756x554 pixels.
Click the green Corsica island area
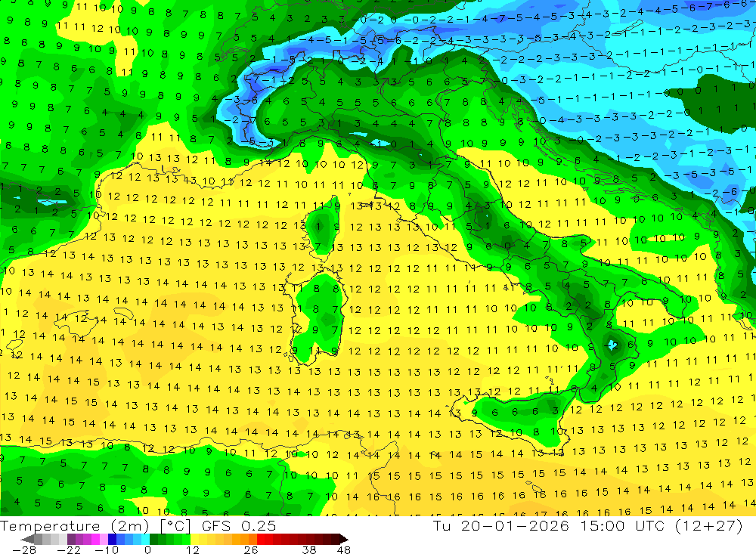point(323,227)
